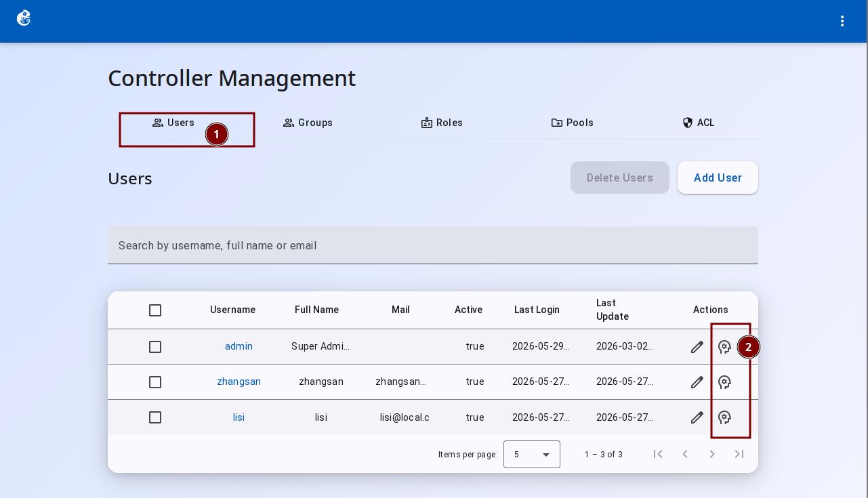
Task: Click the Active column header
Action: tap(468, 310)
